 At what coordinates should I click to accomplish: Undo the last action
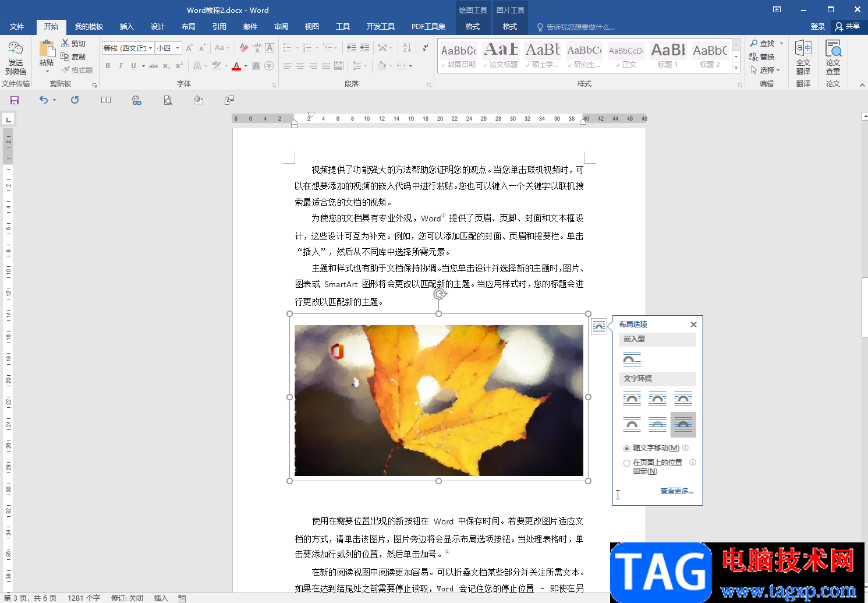(x=44, y=100)
